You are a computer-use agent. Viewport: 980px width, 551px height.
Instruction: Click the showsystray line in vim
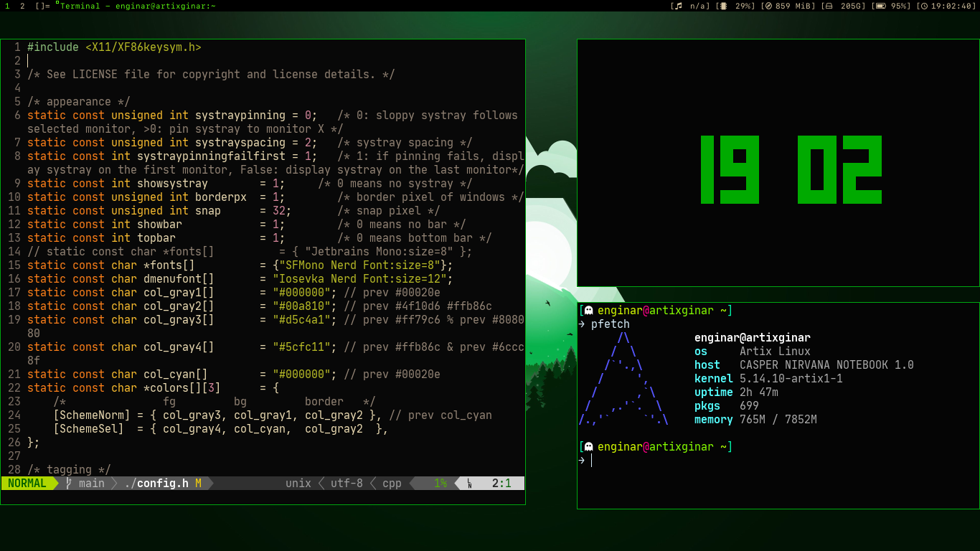coord(250,184)
